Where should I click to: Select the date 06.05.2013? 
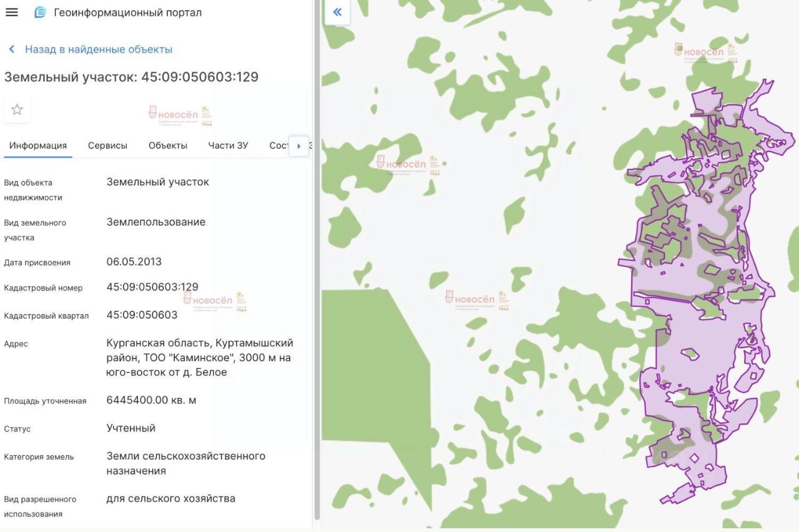point(134,262)
